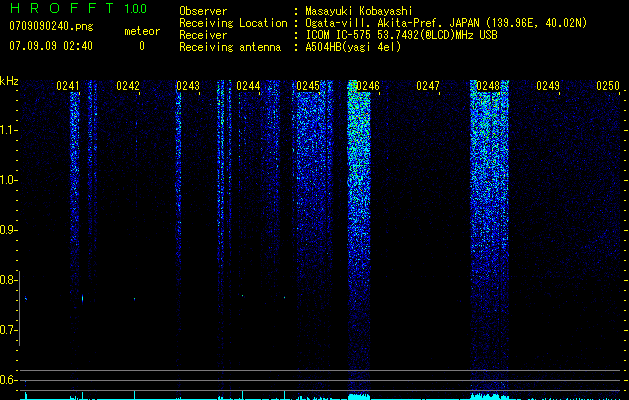Click the 0.7 kHz axis label

click(x=7, y=330)
